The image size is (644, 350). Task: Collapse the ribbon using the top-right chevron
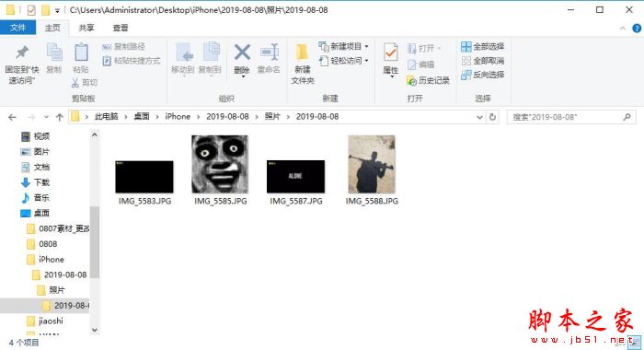pyautogui.click(x=623, y=28)
